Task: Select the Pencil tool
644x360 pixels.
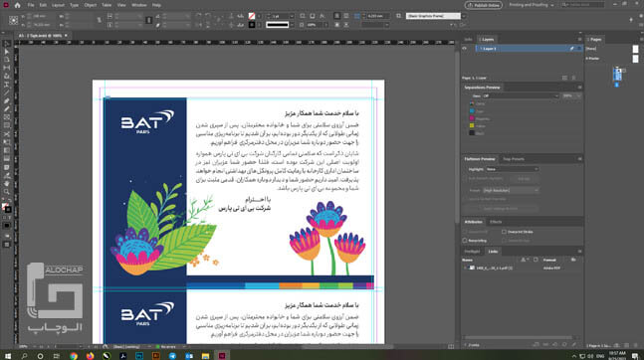Action: coord(7,109)
